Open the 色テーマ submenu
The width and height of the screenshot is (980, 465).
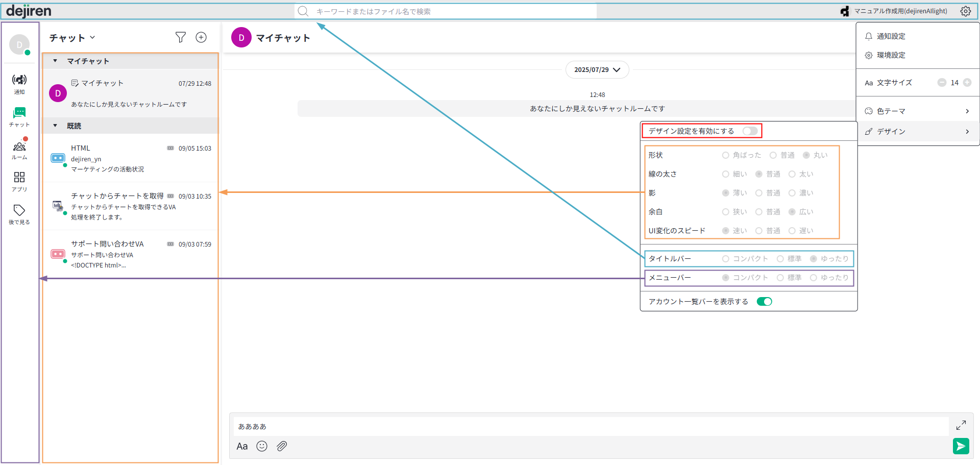[917, 111]
